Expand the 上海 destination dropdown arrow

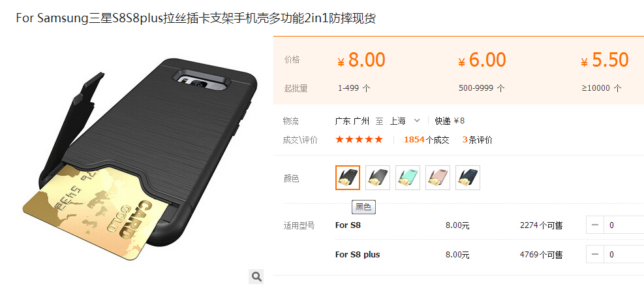coord(416,120)
